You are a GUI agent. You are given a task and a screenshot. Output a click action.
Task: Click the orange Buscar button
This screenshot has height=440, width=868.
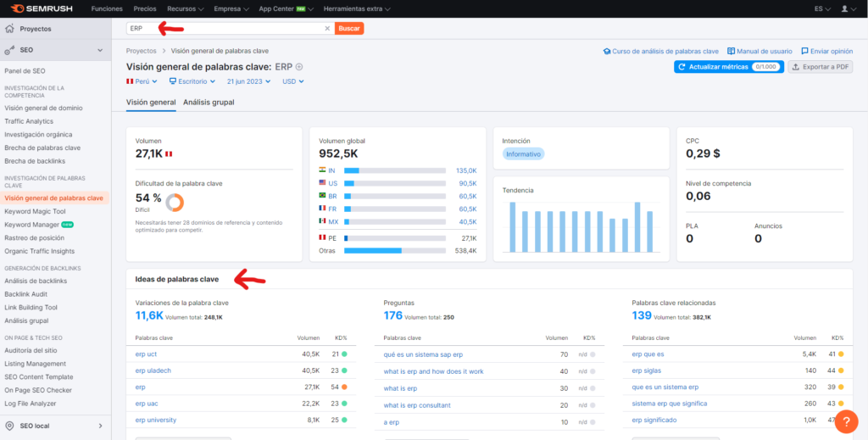(x=349, y=28)
